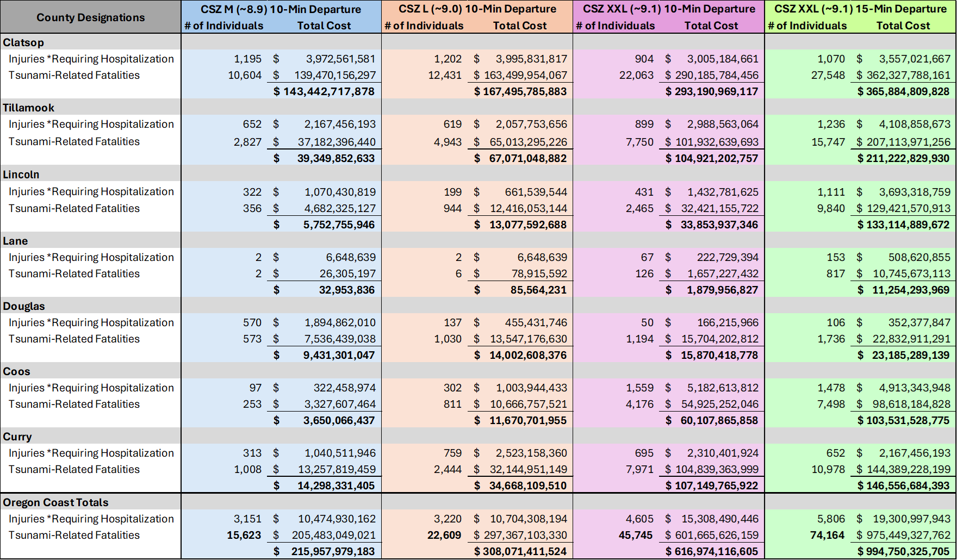Click grand total cell $994,750,325,705
The height and width of the screenshot is (560, 957).
[x=903, y=551]
